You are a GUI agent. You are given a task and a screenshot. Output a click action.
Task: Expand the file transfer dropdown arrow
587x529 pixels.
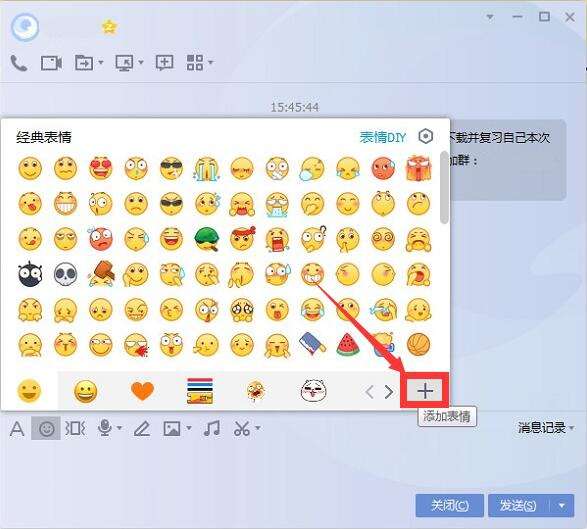[101, 62]
